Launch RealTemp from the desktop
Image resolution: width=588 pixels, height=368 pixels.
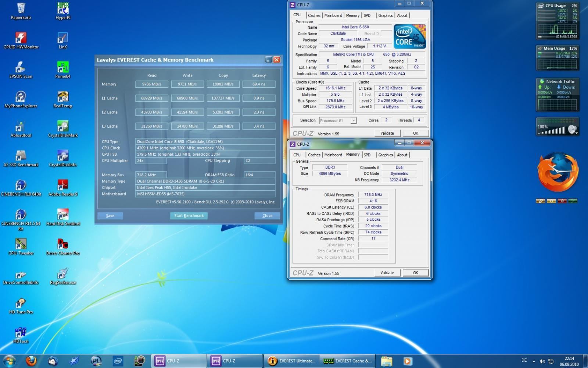coord(63,99)
